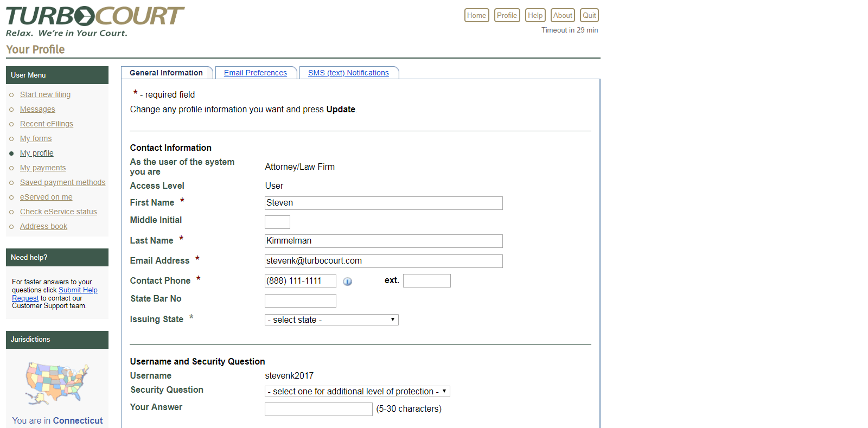This screenshot has height=428, width=868.
Task: Switch to the Email Preferences tab
Action: 256,73
